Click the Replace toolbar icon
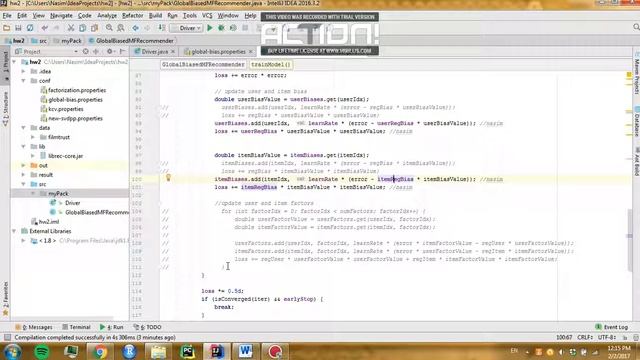Screen dimensions: 640x360 (x=121, y=28)
